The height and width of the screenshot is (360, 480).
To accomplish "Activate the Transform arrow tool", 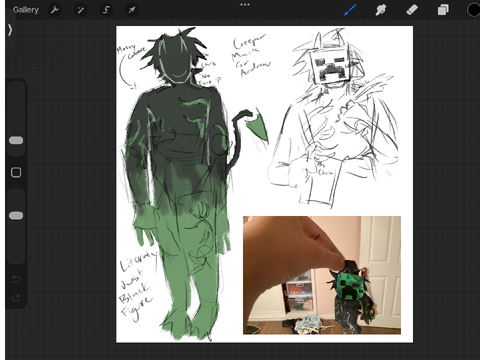I will tap(132, 10).
